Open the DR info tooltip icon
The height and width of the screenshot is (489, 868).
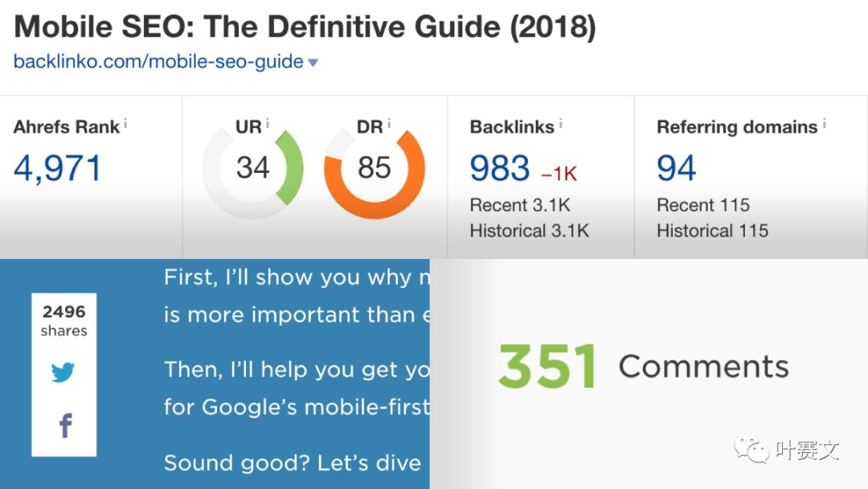pos(389,124)
